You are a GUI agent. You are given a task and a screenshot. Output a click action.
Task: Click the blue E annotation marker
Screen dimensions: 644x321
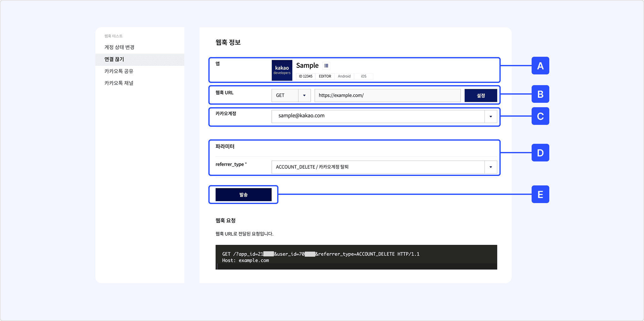[540, 194]
